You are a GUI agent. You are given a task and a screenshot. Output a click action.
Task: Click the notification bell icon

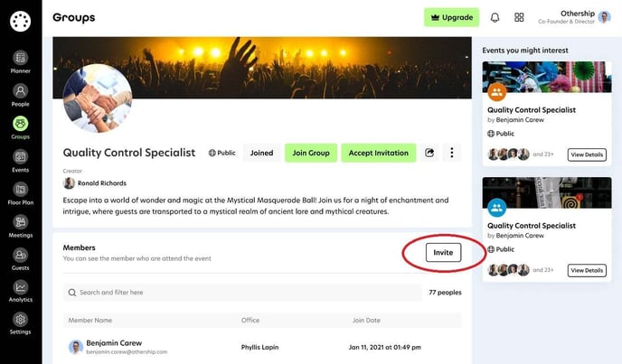click(x=495, y=17)
